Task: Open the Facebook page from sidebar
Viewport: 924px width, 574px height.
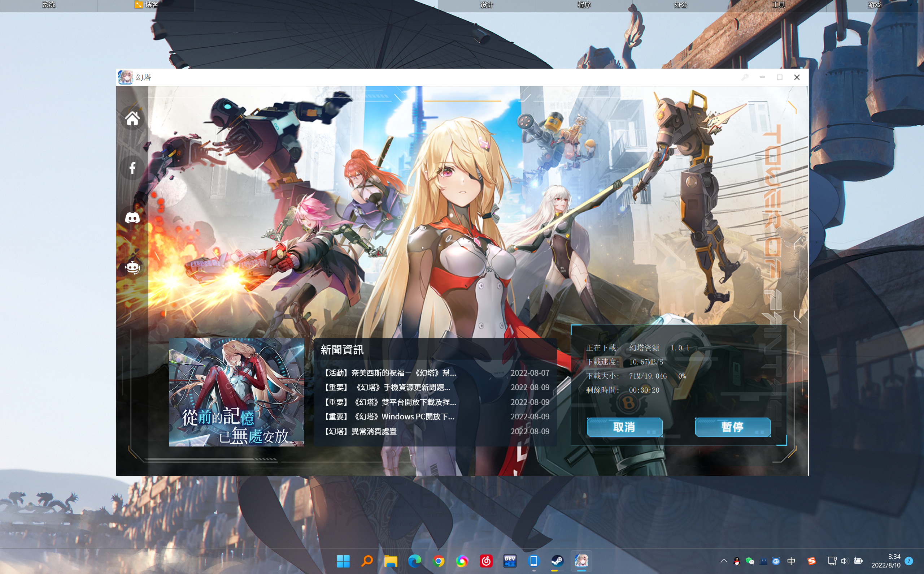Action: click(x=132, y=168)
